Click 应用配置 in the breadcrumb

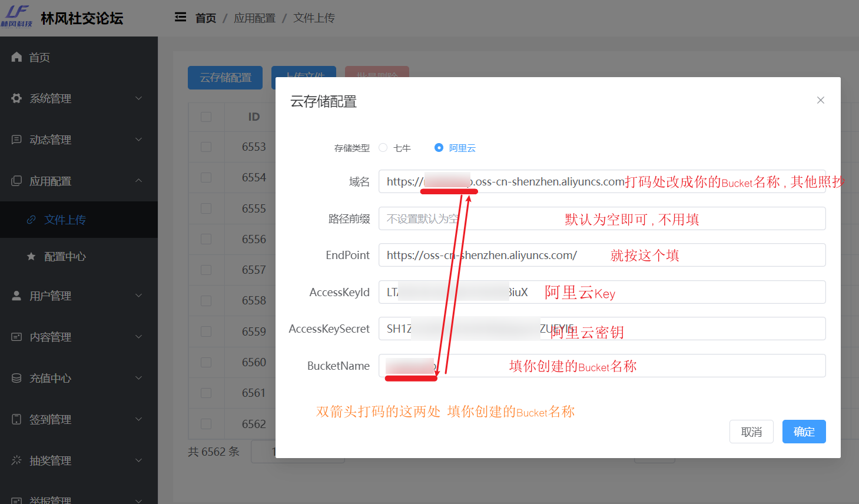[254, 18]
